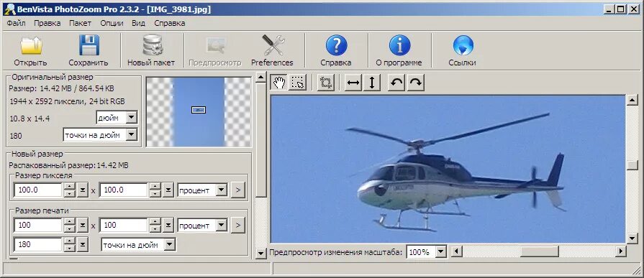Increase print resolution 180 spinner up

[x=71, y=241]
